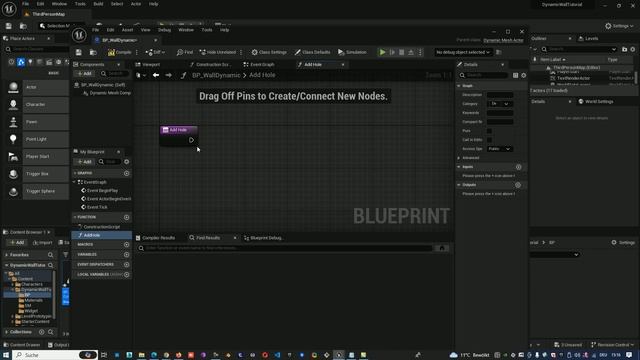Viewport: 640px width, 360px height.
Task: Navigate forward in the graph editor
Action: (x=168, y=75)
